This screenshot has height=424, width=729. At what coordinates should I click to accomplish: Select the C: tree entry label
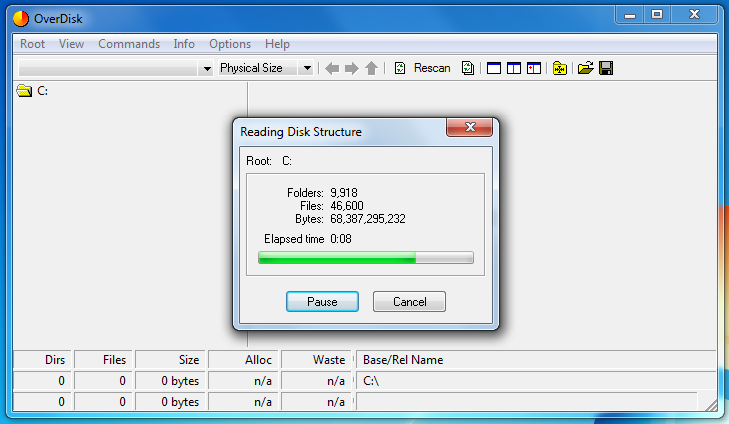(x=42, y=91)
